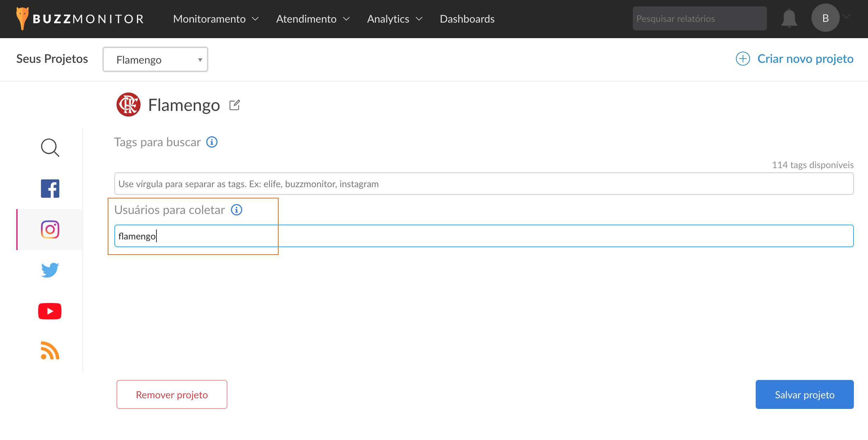Select the Instagram source icon
The height and width of the screenshot is (440, 868).
50,230
